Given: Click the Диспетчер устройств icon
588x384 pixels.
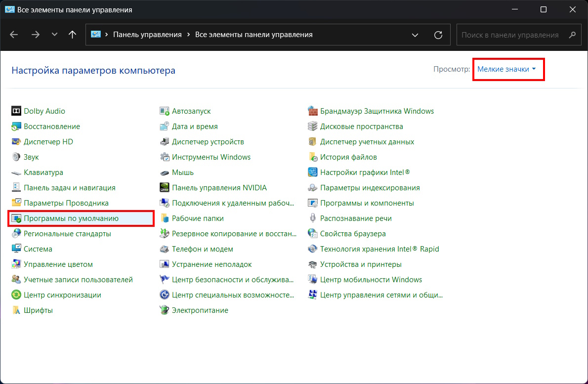Looking at the screenshot, I should pyautogui.click(x=164, y=142).
